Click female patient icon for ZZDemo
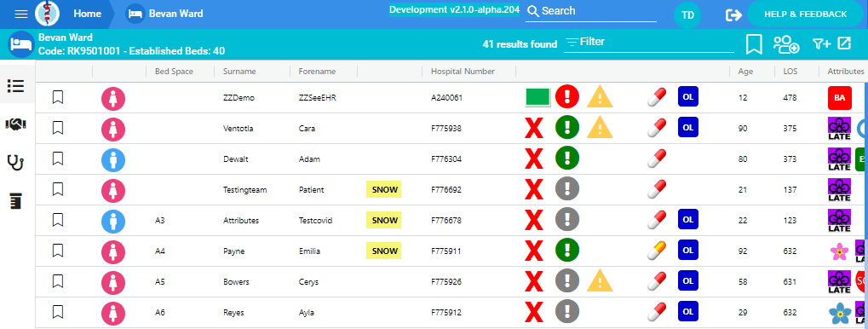This screenshot has width=868, height=329. pyautogui.click(x=113, y=98)
